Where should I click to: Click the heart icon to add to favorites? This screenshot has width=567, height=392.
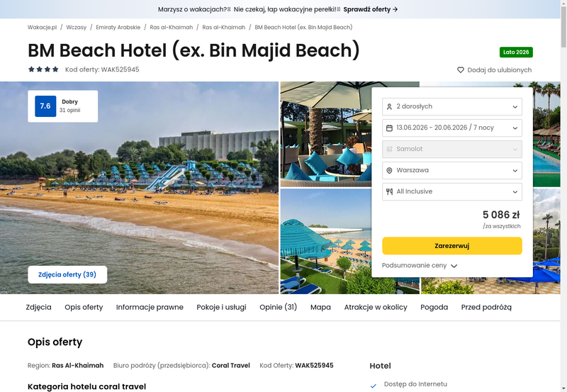click(x=460, y=69)
